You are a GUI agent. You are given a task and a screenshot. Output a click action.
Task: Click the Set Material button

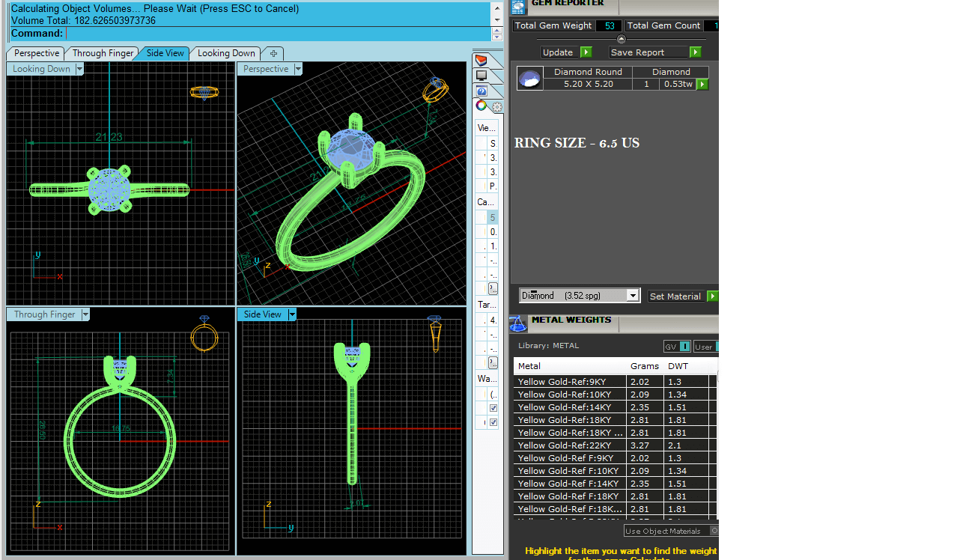pyautogui.click(x=675, y=296)
